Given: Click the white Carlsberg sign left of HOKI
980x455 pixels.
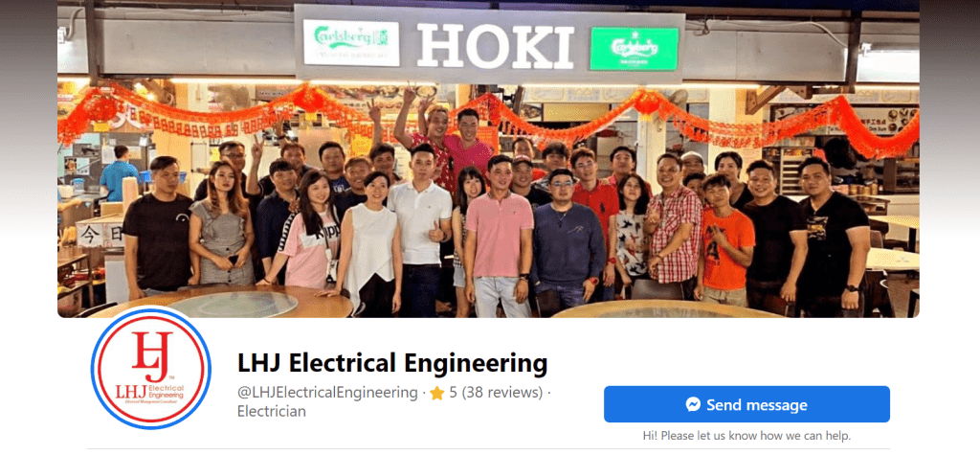Looking at the screenshot, I should 351,42.
